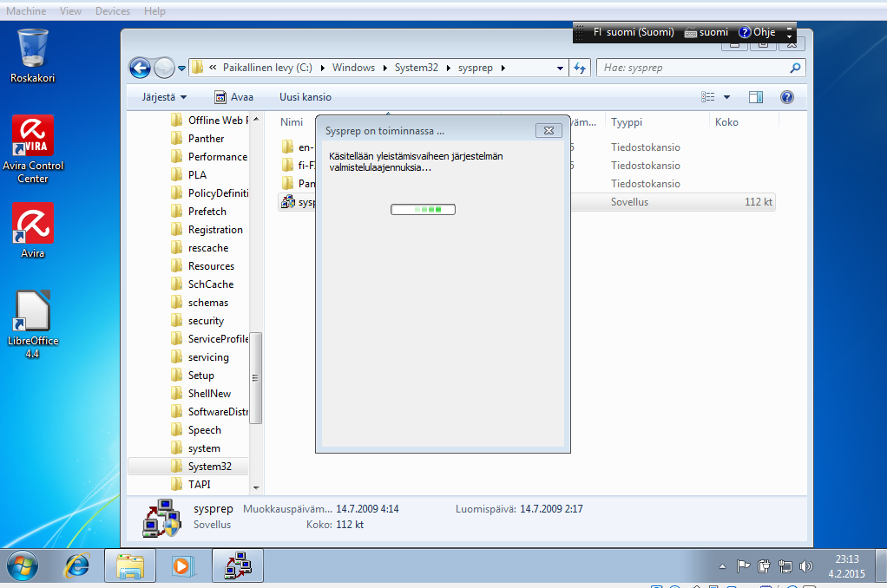
Task: Click the volume speaker tray icon
Action: click(x=806, y=566)
